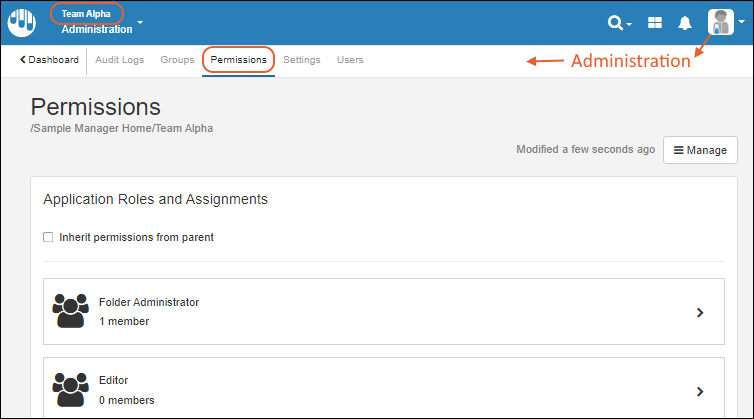Expand the Editor role chevron
Viewport: 754px width, 419px height.
pos(700,391)
